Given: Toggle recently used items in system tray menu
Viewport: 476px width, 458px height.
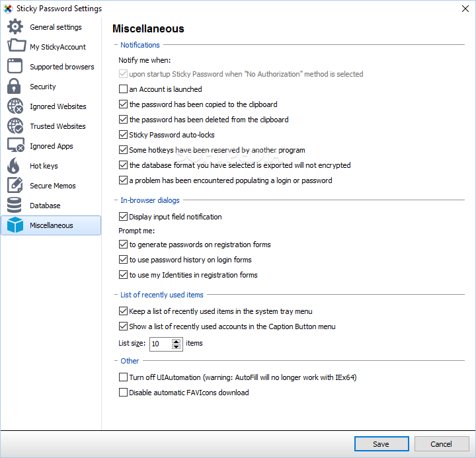Looking at the screenshot, I should (x=123, y=311).
